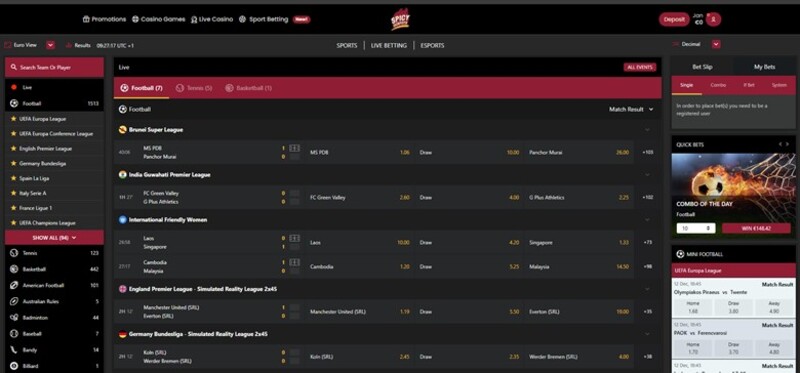Expand the Match Result market selector

point(631,109)
